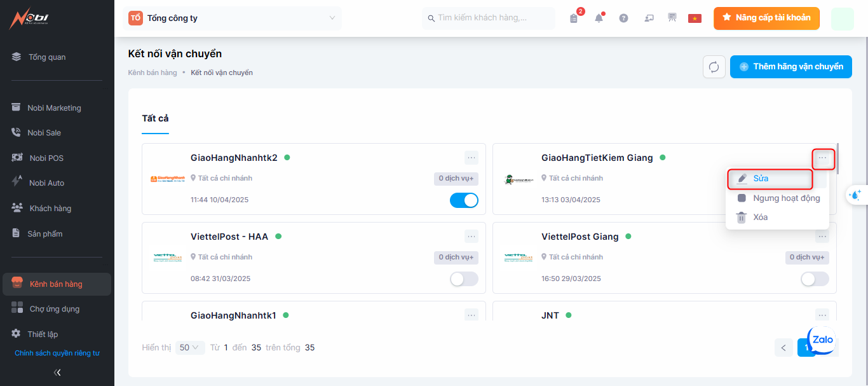Open the clipboard tasks icon with badge

pos(574,18)
